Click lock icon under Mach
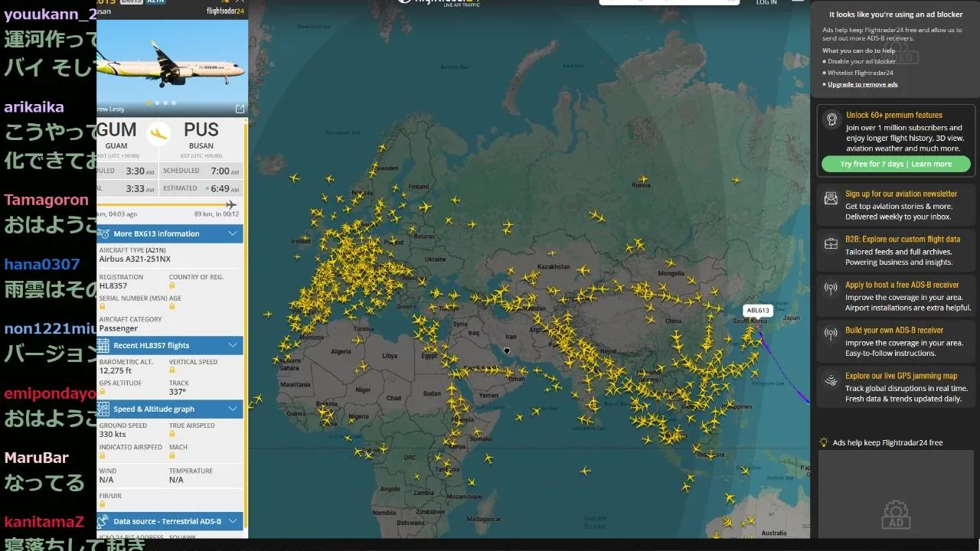 tap(172, 455)
